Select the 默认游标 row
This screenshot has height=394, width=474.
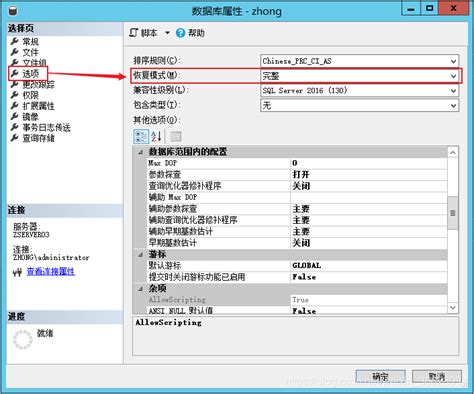(297, 266)
